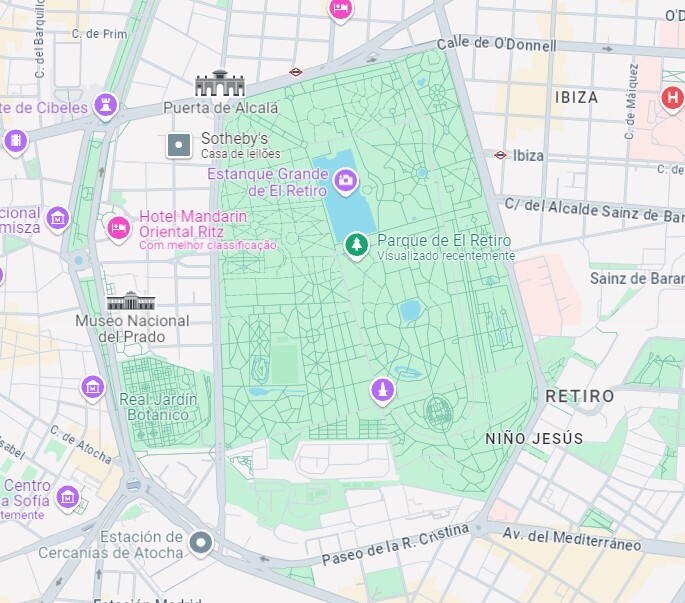Click the 'Casa de leilões' subtitle under Sotheby's
This screenshot has width=685, height=603.
241,154
